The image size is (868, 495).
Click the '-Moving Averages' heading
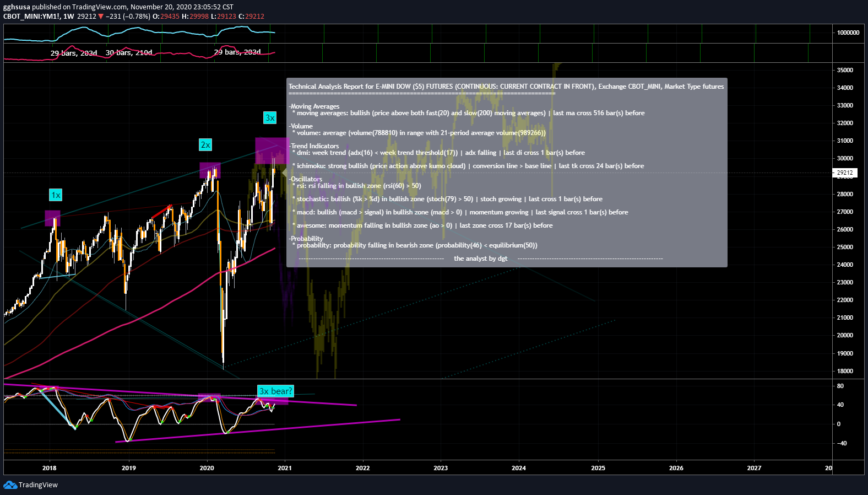314,106
